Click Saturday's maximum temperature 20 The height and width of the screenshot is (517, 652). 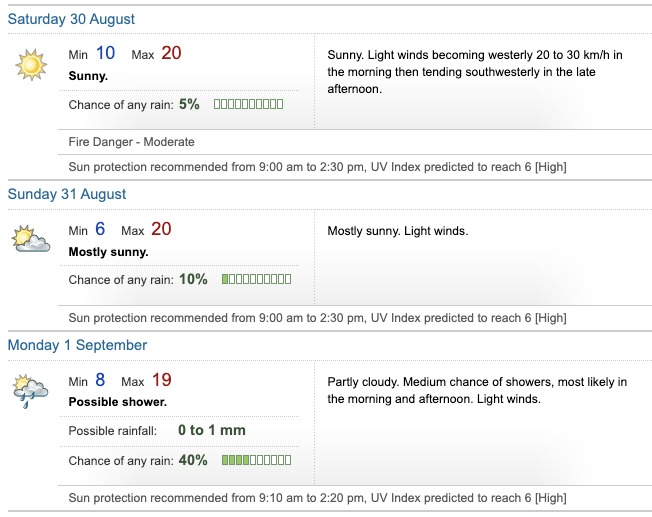click(x=171, y=53)
